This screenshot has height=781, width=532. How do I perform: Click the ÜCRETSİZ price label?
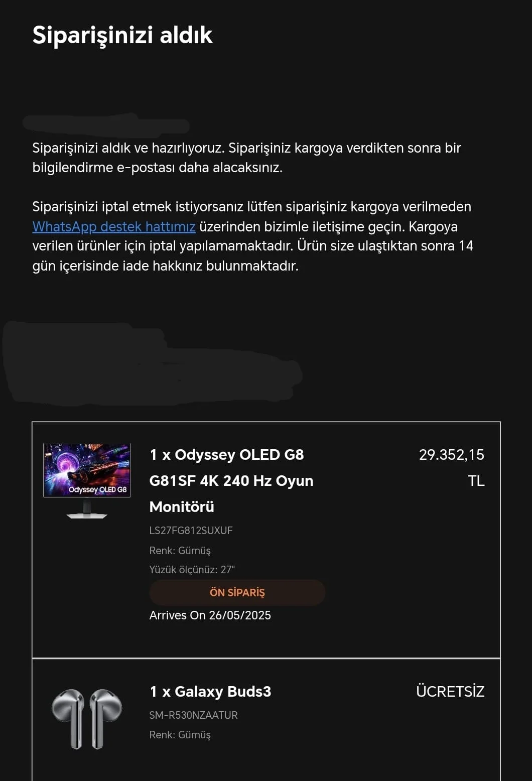[450, 691]
